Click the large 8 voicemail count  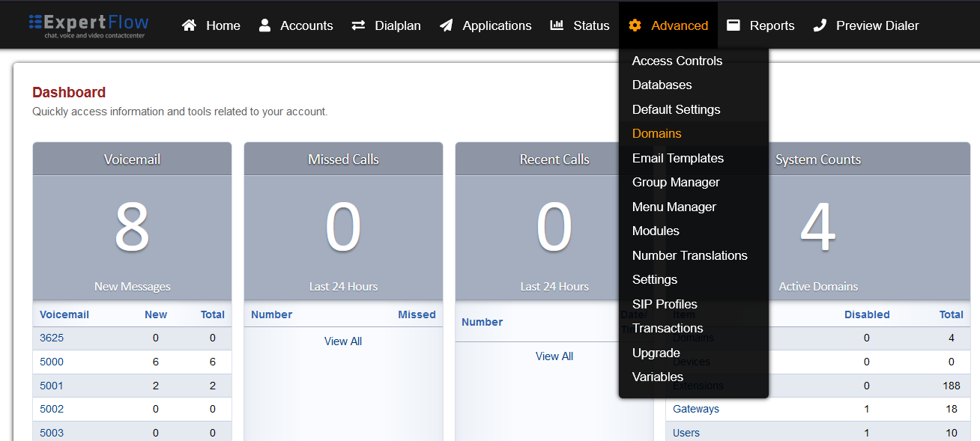(132, 228)
